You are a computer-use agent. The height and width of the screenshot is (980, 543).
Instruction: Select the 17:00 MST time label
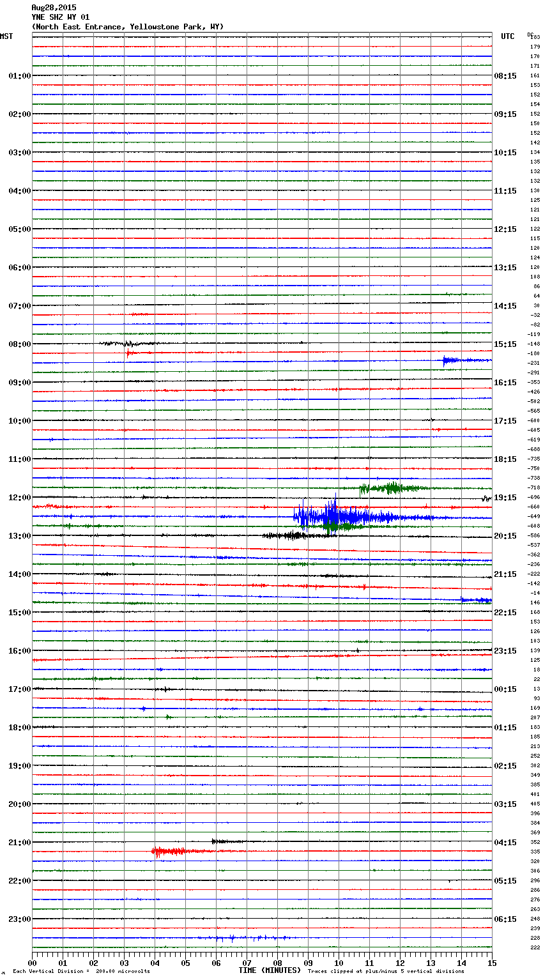point(20,689)
